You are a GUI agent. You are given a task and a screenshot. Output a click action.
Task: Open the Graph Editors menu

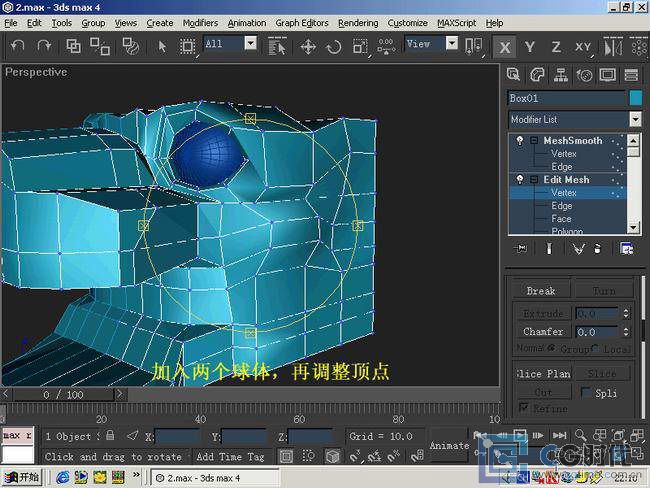point(302,23)
